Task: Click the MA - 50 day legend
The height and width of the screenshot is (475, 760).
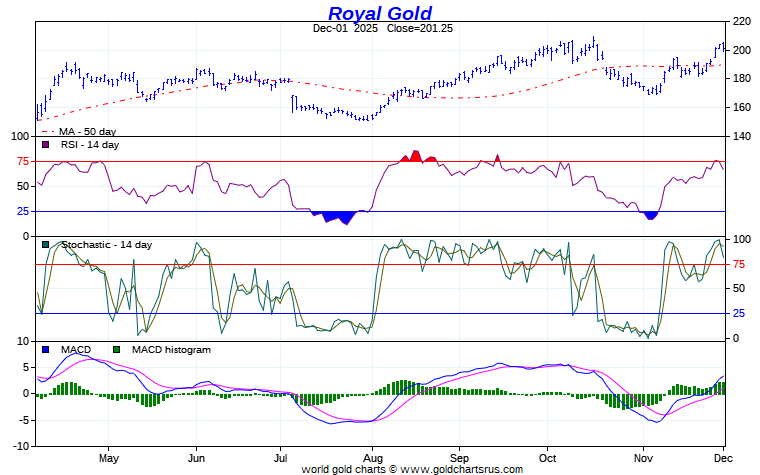Action: point(79,131)
